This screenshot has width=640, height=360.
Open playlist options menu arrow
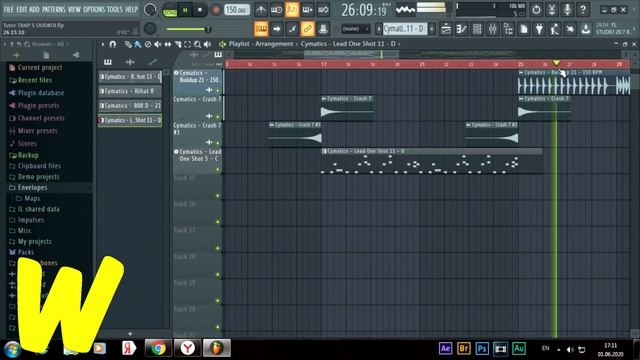click(x=103, y=44)
